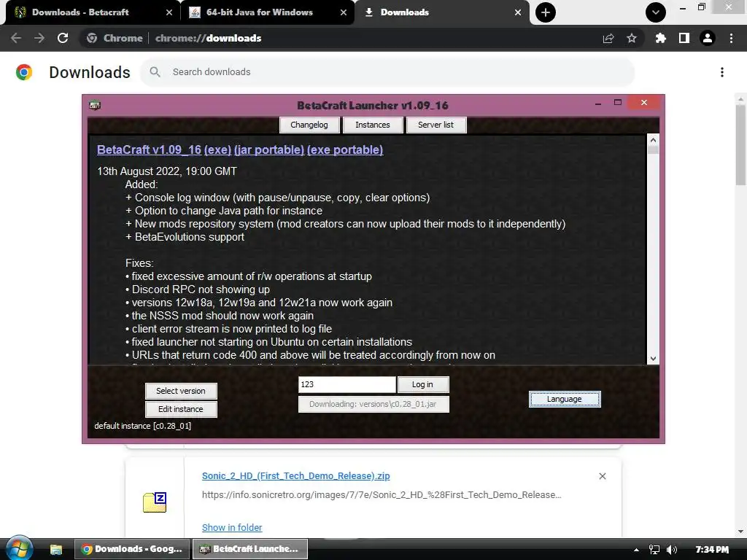Click the sonicretro.org download URL

382,495
